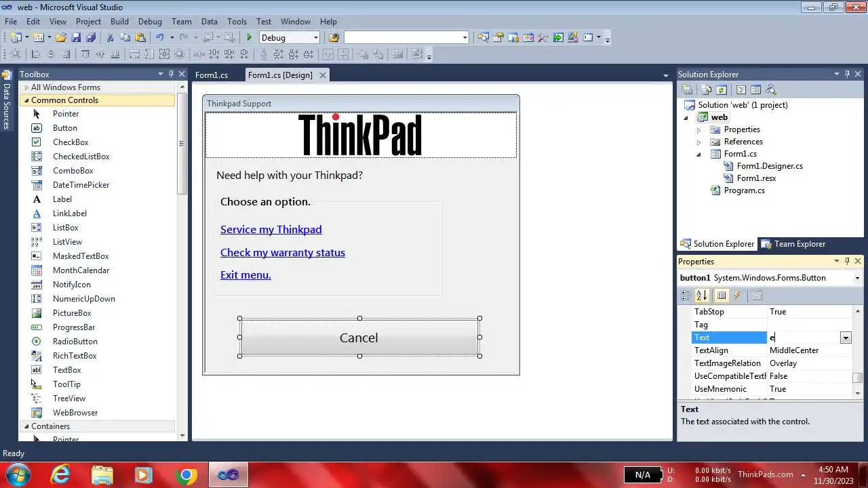
Task: Open the Data Sources side tab
Action: pos(7,100)
